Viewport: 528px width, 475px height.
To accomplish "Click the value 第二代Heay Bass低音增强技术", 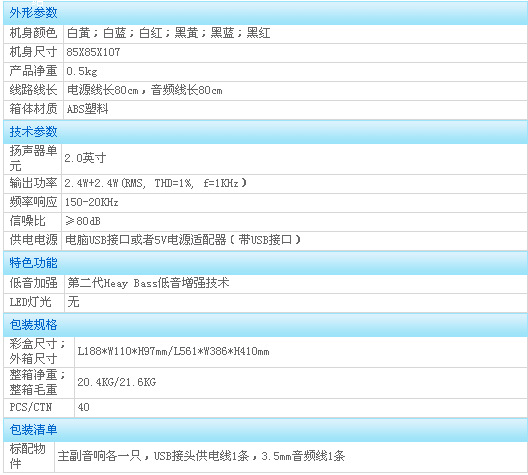I will [x=148, y=283].
